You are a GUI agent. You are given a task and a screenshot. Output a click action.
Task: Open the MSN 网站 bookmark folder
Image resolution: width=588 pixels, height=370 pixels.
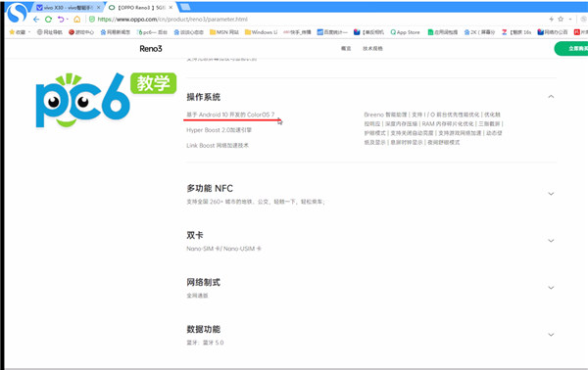(224, 32)
